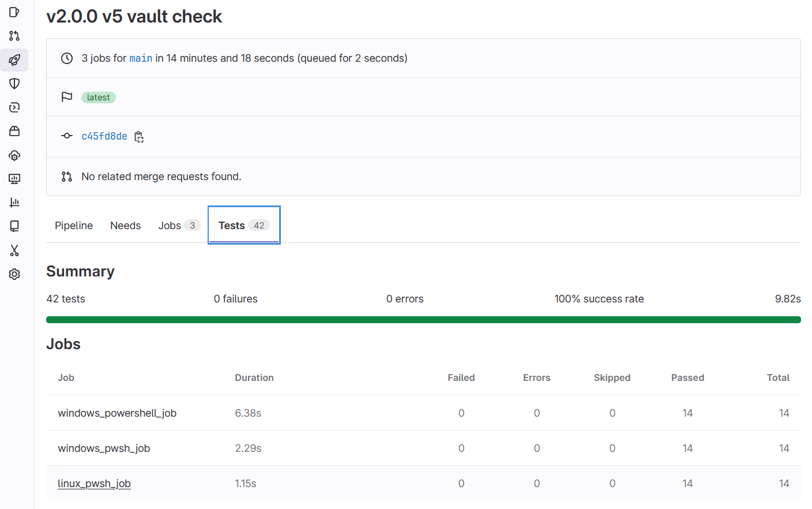Click the 100% success rate text

point(599,299)
